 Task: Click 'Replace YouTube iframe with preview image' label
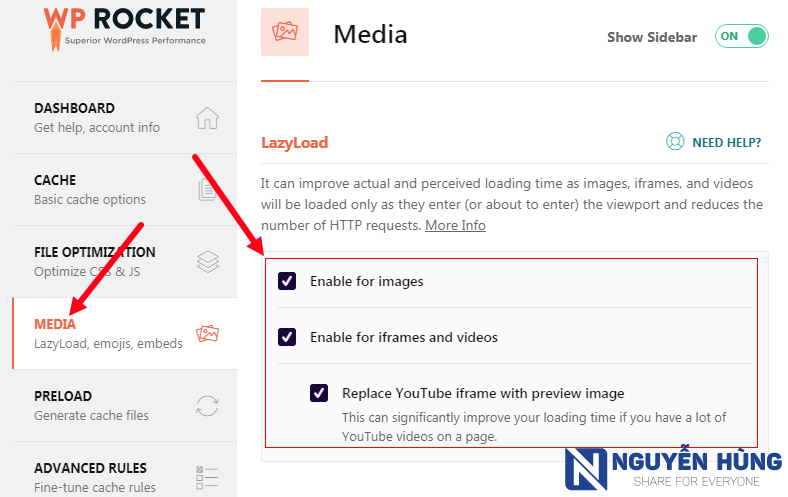tap(483, 393)
